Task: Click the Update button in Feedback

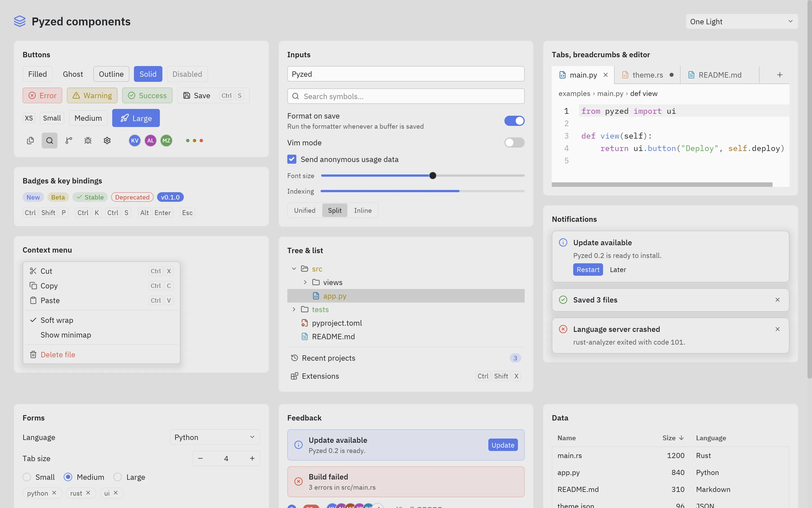Action: [503, 445]
